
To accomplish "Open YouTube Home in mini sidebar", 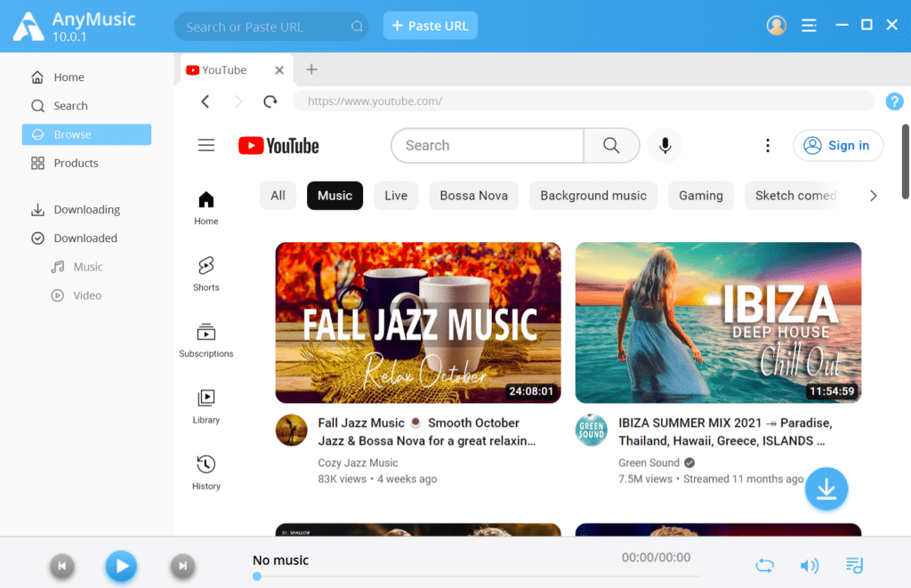I will coord(206,208).
